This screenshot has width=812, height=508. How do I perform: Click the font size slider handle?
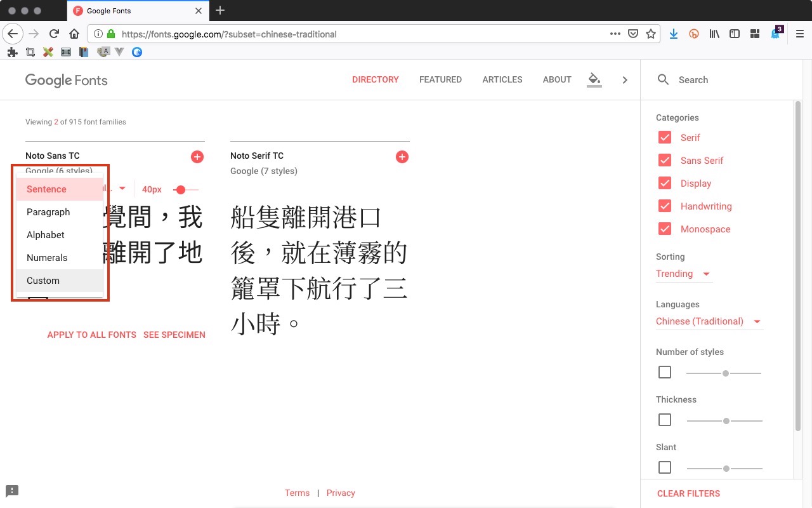click(x=181, y=189)
